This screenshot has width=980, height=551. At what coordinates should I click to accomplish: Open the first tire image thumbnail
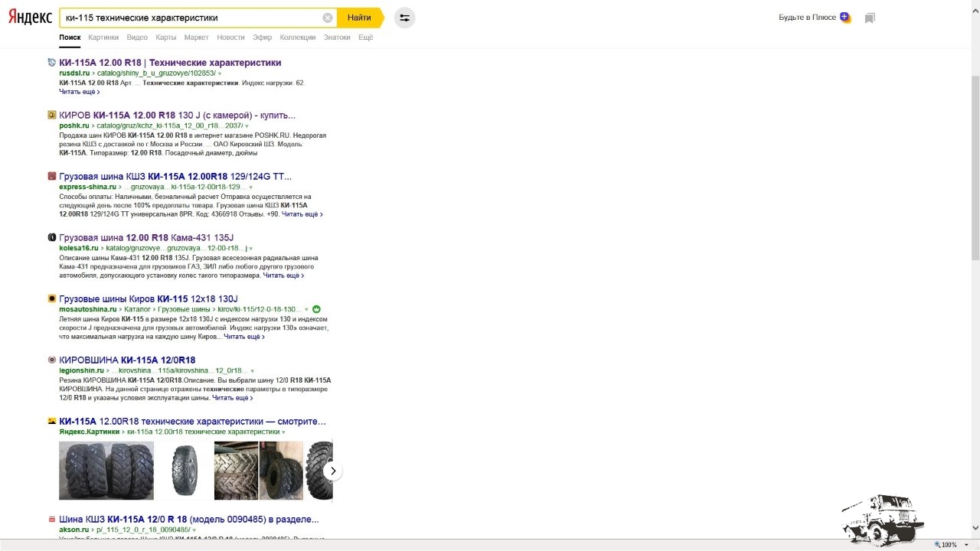click(x=106, y=470)
